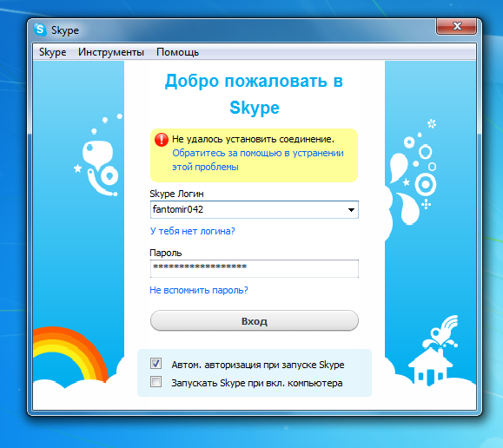The image size is (503, 448).
Task: Open the Инструменты menu
Action: click(x=111, y=52)
